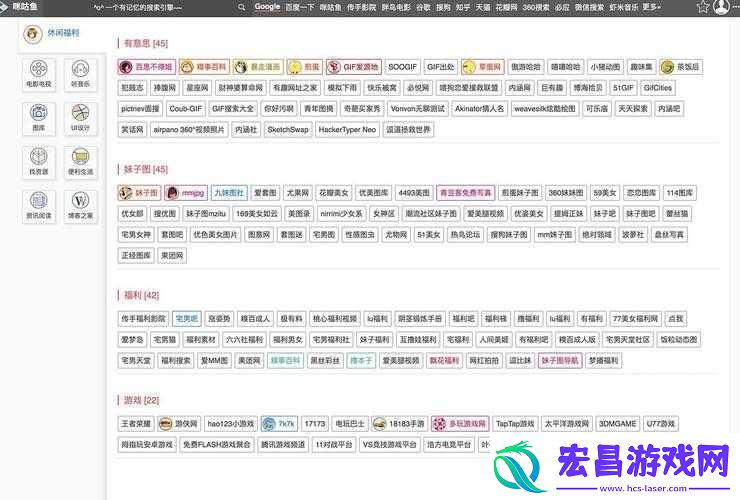
Task: Open the 游侠网 game site
Action: pos(179,424)
